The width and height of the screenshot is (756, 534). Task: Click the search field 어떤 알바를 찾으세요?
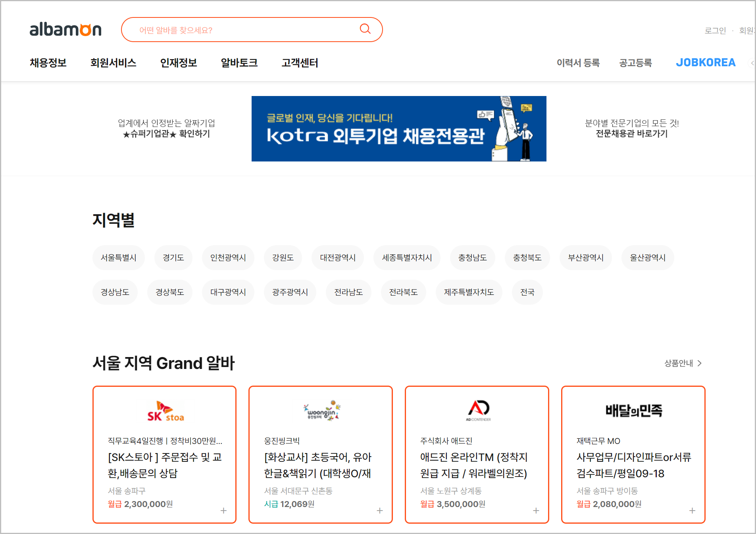click(x=252, y=30)
